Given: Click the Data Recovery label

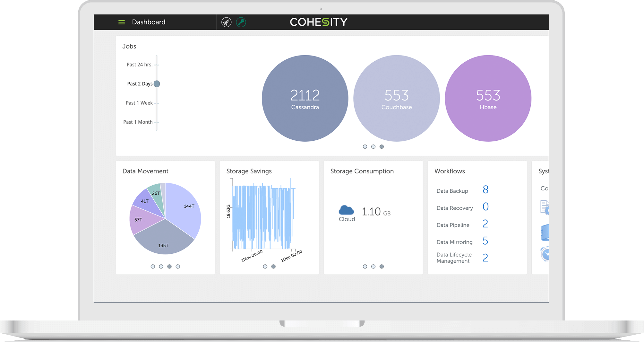Looking at the screenshot, I should [455, 208].
